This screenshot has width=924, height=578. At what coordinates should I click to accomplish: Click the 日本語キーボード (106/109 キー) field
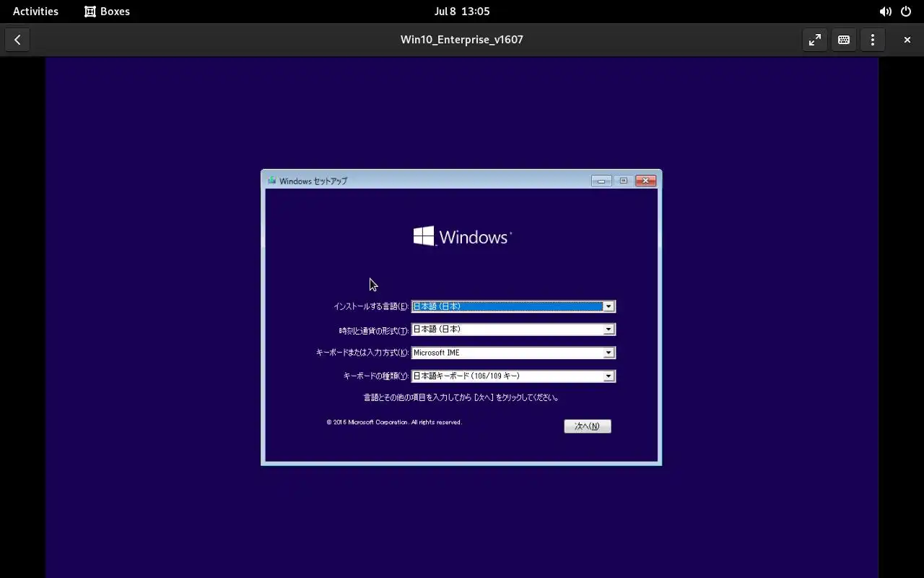tap(513, 376)
